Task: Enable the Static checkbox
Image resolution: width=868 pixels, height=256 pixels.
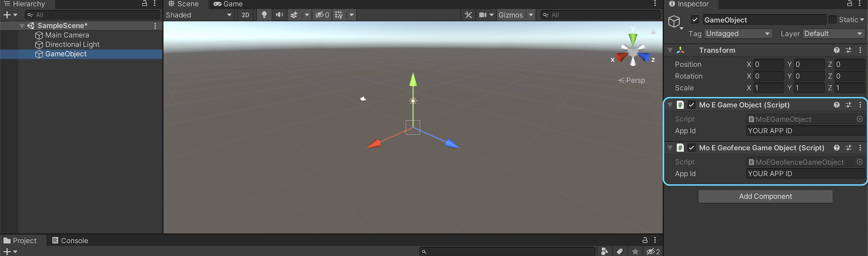Action: [833, 20]
